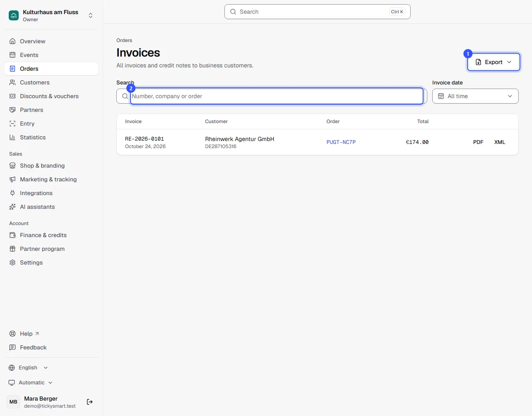Click invoice number RE-2026-0101

pyautogui.click(x=145, y=139)
